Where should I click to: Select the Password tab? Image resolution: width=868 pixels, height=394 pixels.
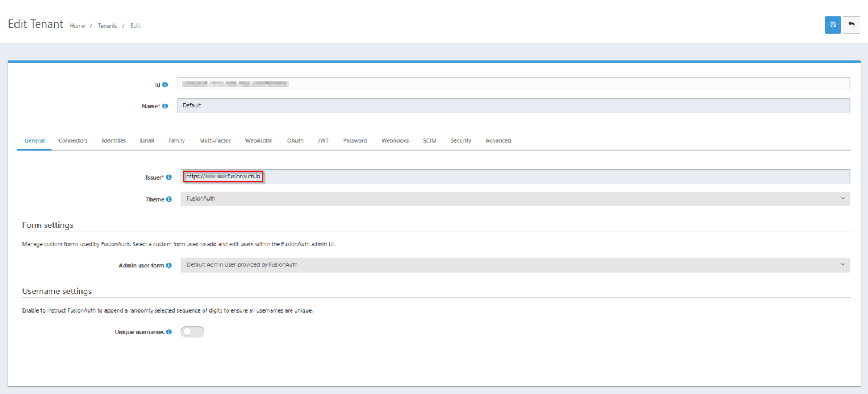[354, 140]
